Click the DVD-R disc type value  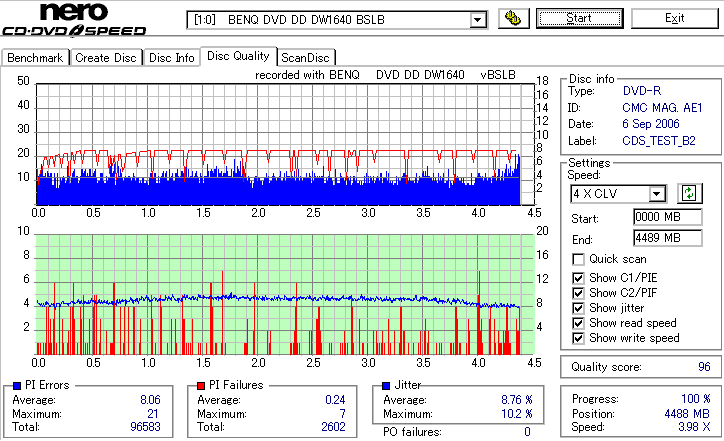tap(642, 91)
